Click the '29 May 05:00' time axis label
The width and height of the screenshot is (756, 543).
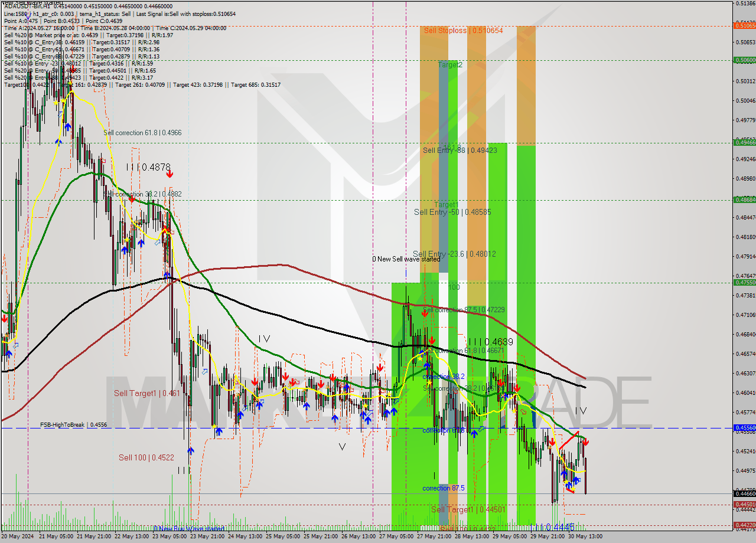click(509, 536)
